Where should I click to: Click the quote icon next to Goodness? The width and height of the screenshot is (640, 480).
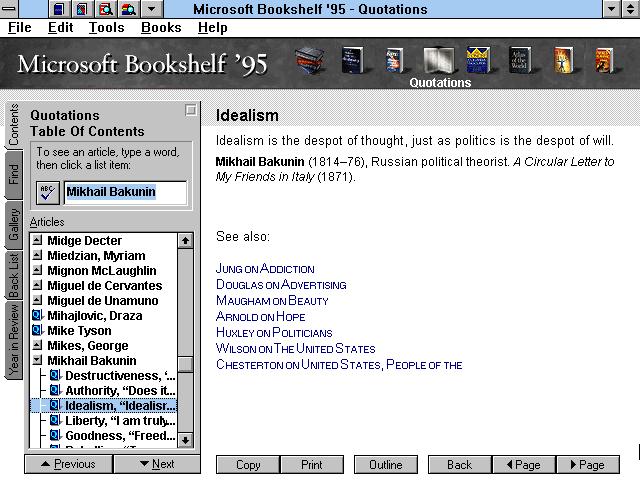tap(55, 435)
